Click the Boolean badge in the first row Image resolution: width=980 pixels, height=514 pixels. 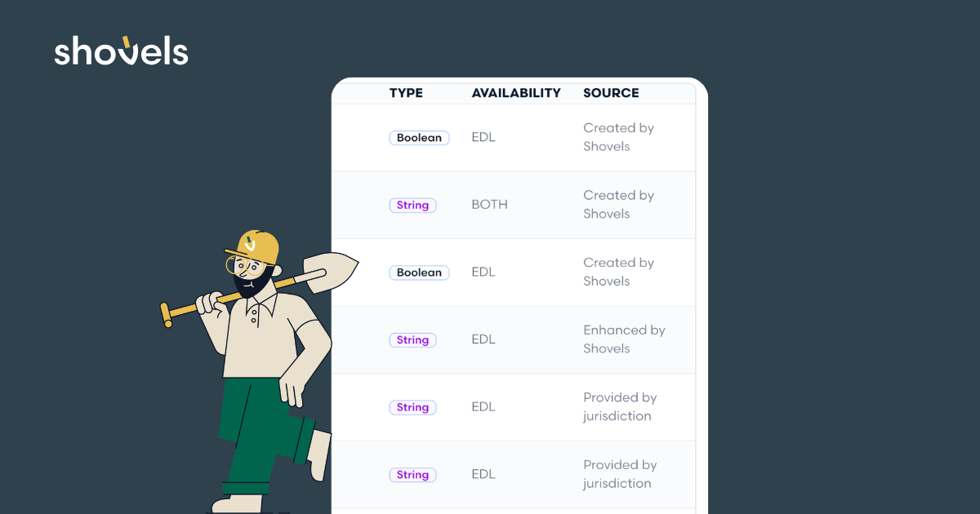(x=419, y=138)
